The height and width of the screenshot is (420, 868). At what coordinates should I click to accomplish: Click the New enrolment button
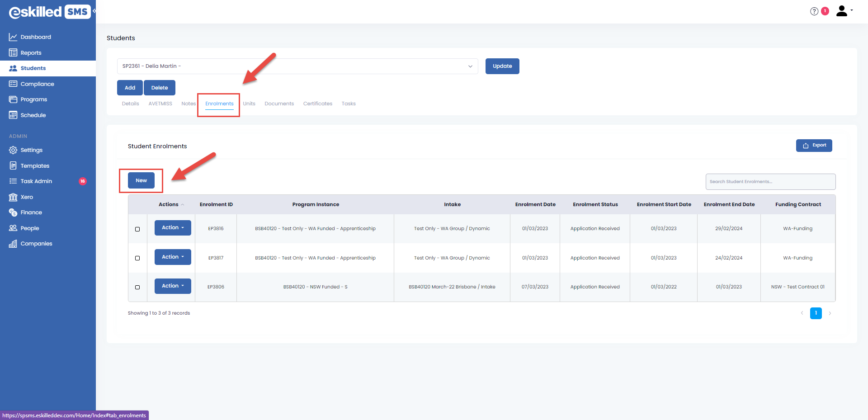tap(141, 180)
